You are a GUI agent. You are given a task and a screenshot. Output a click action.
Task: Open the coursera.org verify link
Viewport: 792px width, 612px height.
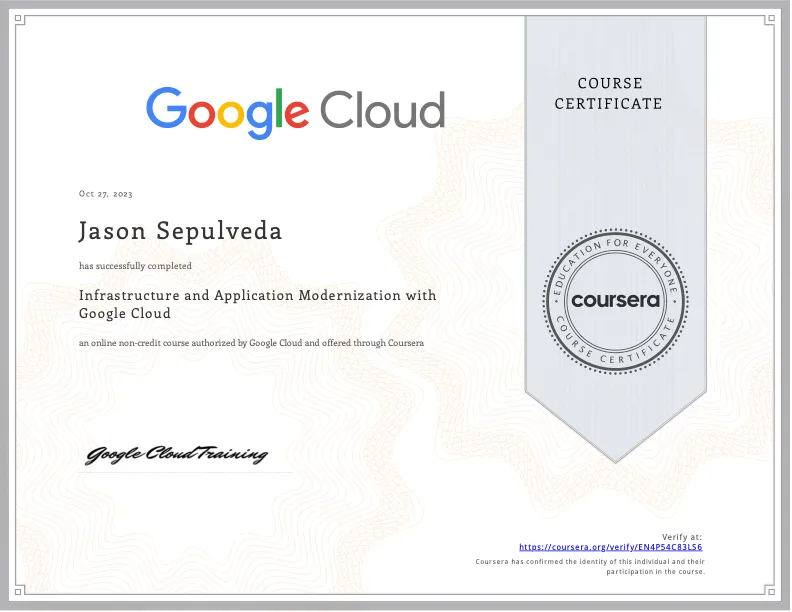[610, 547]
